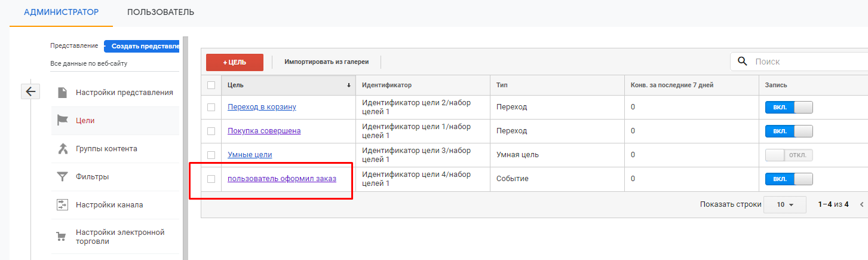
Task: Click the back arrow icon in sidebar
Action: coord(30,91)
